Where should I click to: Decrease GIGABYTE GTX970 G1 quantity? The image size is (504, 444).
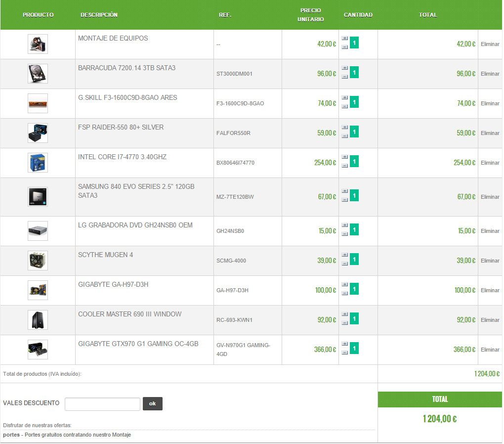(344, 352)
